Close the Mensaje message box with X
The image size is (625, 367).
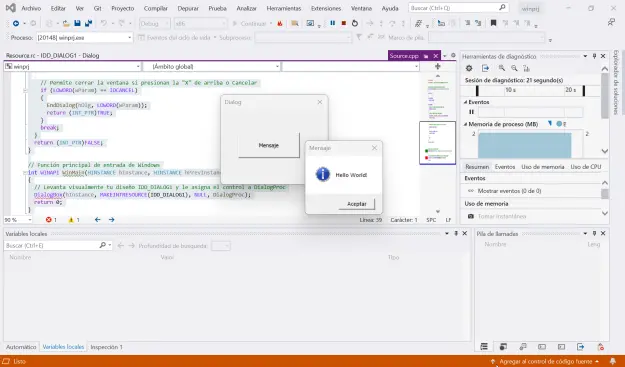(374, 148)
